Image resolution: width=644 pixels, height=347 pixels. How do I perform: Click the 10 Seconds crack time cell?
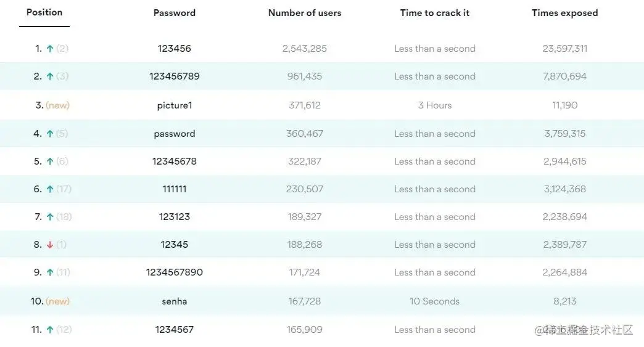(435, 301)
